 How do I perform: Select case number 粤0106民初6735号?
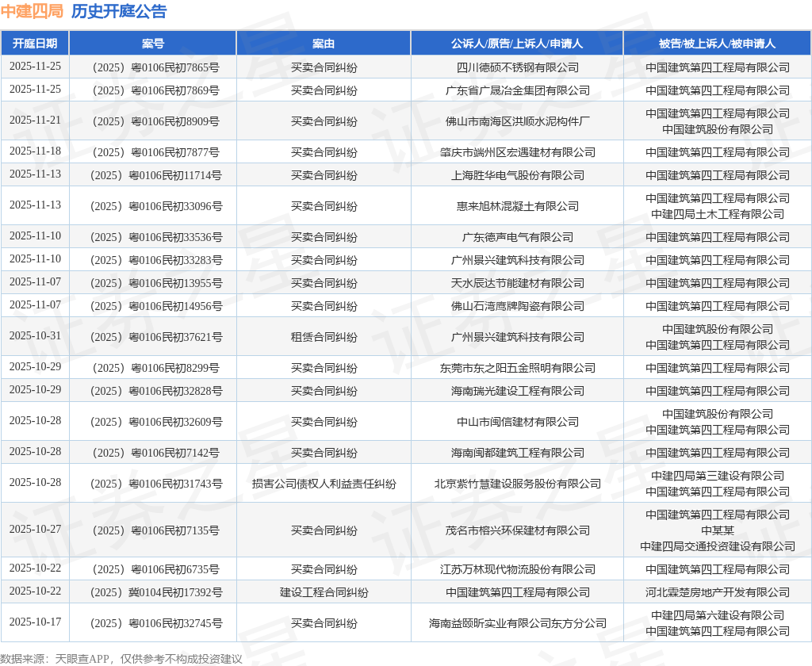click(x=175, y=569)
